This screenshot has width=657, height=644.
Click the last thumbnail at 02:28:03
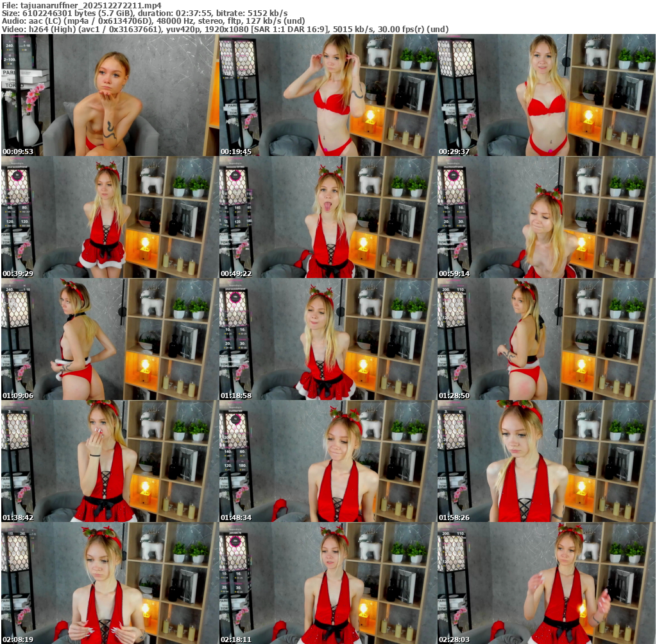pos(546,583)
